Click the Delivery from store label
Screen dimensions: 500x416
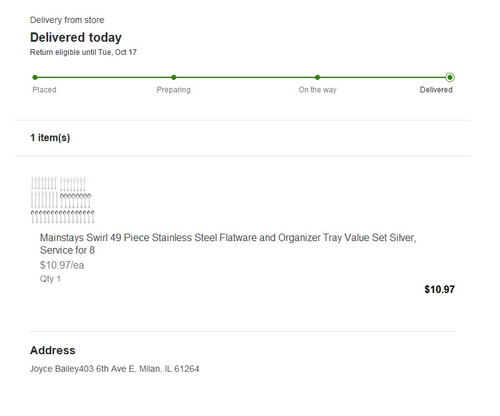(x=67, y=20)
